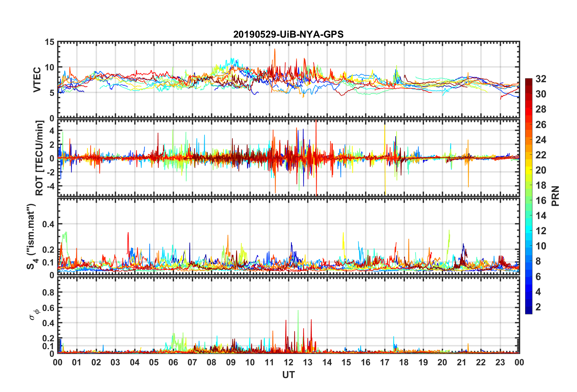This screenshot has height=392, width=577.
Task: Select the x-axis tick label 06
Action: coord(173,362)
